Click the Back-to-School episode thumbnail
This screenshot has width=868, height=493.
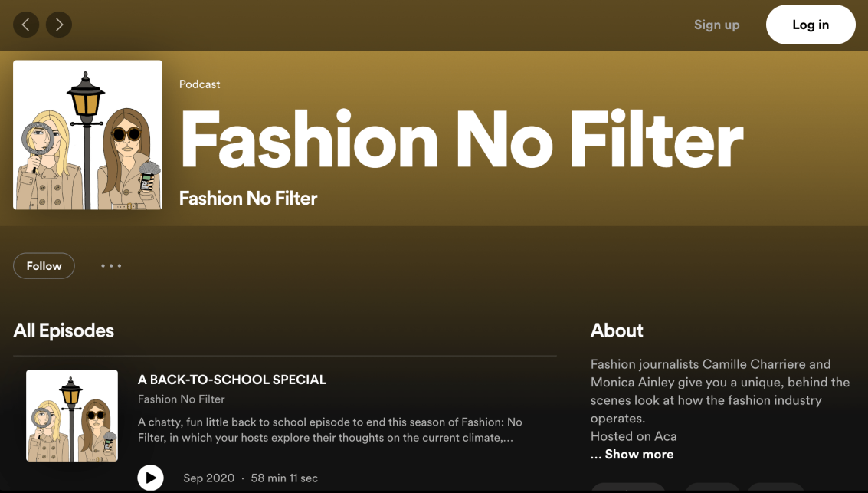72,416
